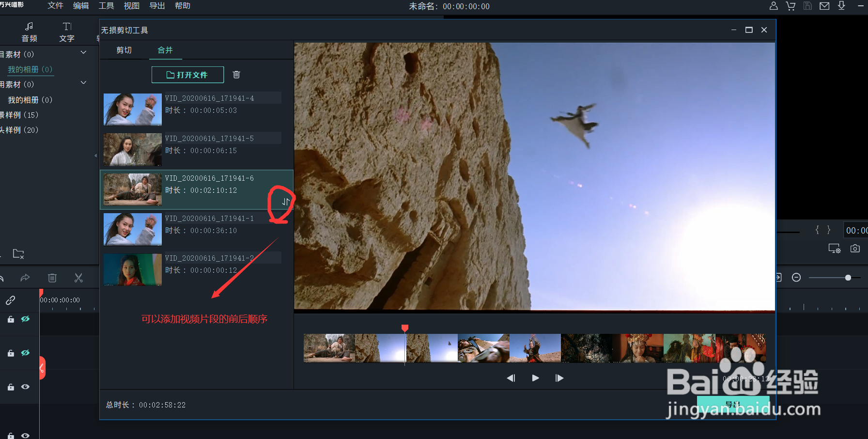Step to next frame in merge preview
Image resolution: width=868 pixels, height=439 pixels.
(559, 378)
